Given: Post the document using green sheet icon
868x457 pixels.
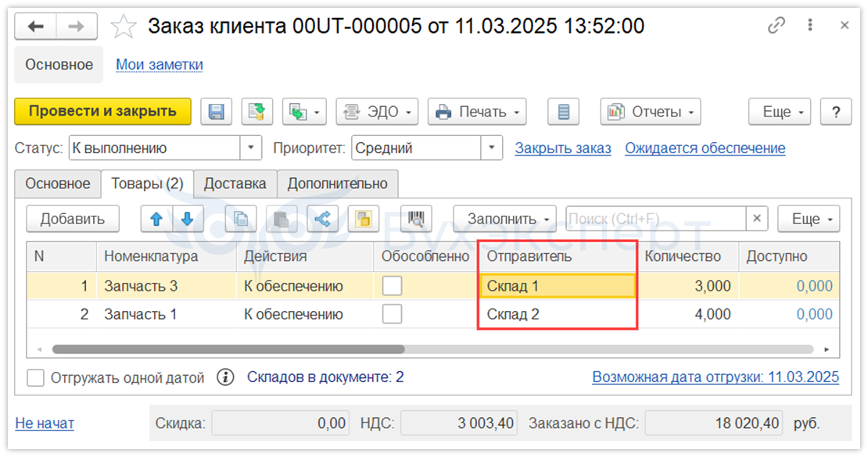Looking at the screenshot, I should (x=256, y=112).
